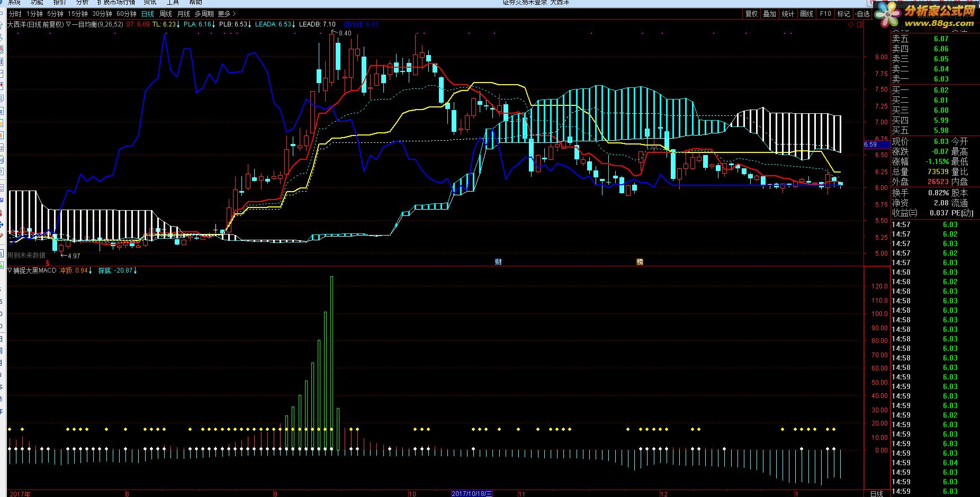Viewport: 980px width, 497px height.
Task: Click the 叠加 overlay button
Action: tap(769, 14)
